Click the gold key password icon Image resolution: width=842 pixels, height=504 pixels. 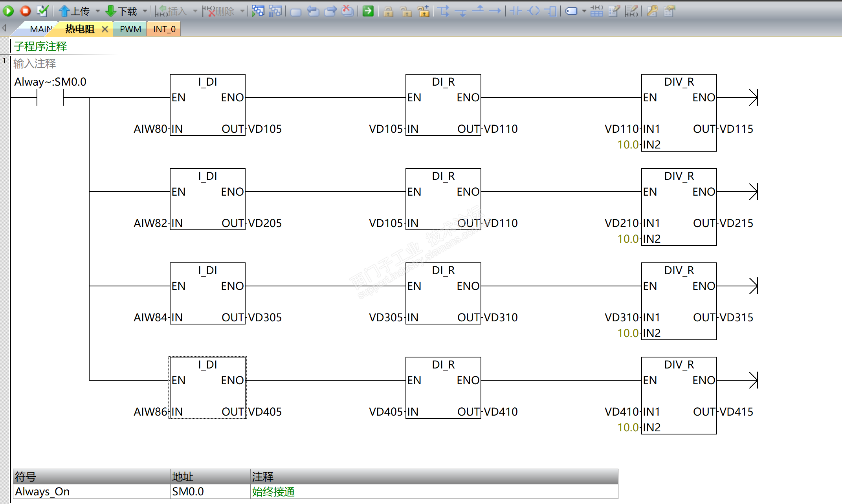pyautogui.click(x=652, y=11)
